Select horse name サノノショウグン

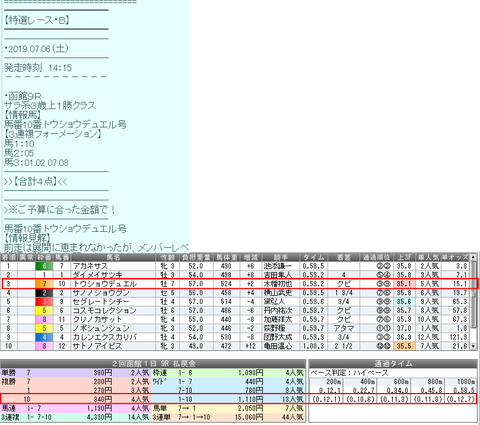tap(101, 293)
